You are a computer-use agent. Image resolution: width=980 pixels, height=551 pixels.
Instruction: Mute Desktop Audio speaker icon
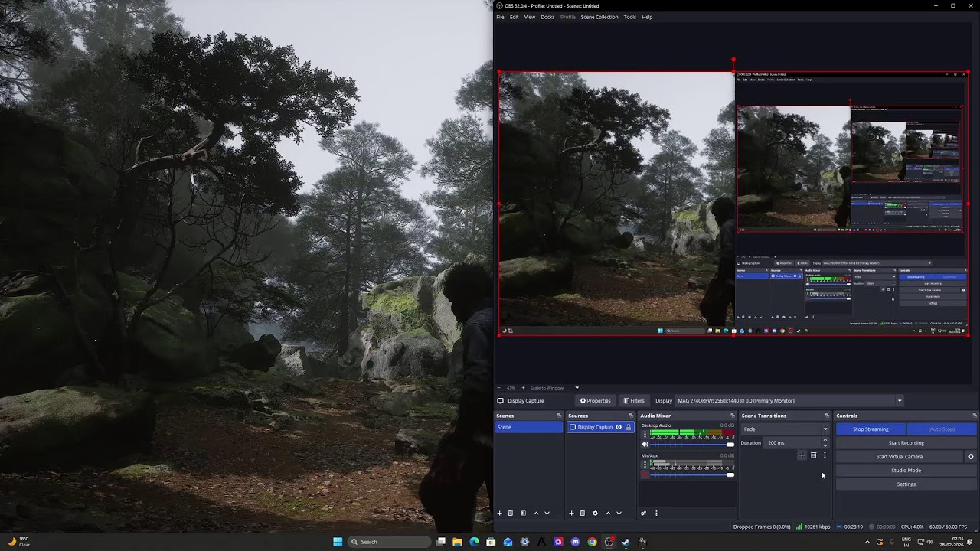[645, 445]
